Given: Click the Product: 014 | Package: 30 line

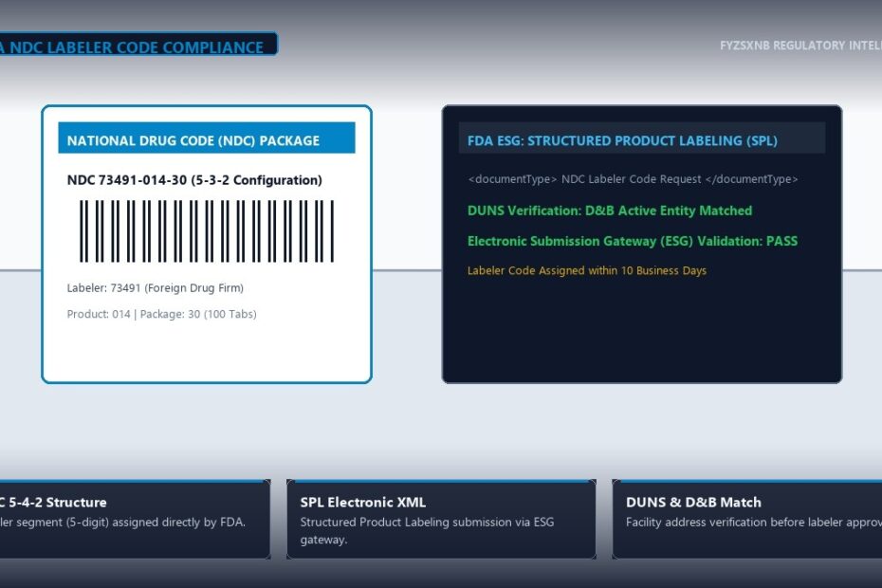Looking at the screenshot, I should [x=161, y=314].
